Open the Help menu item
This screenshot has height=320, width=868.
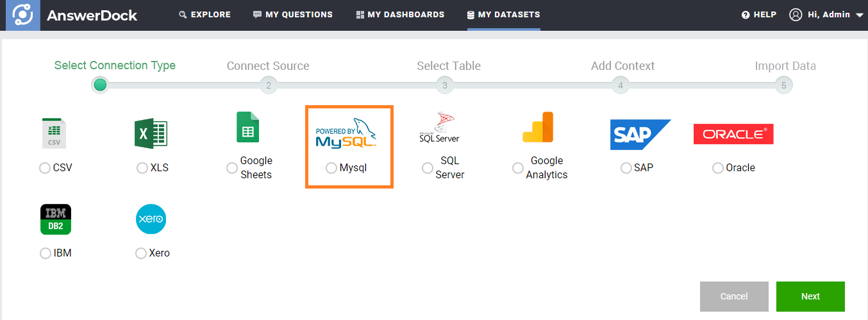(x=759, y=15)
